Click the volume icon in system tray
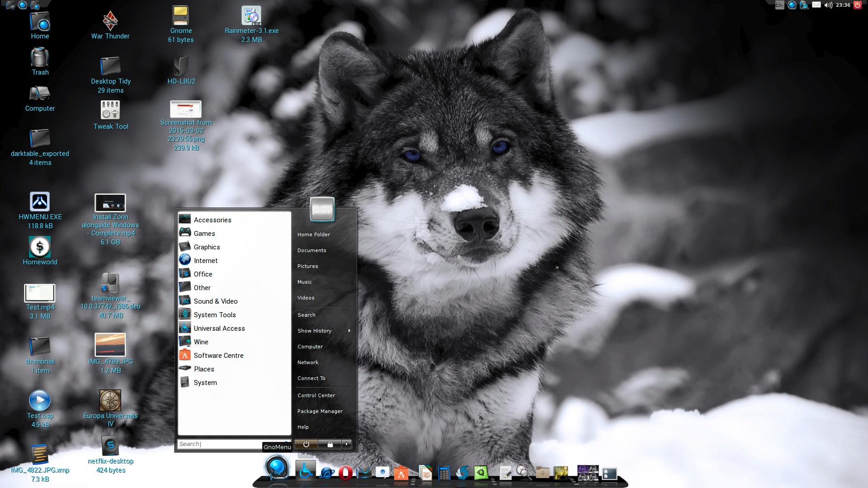The width and height of the screenshot is (868, 488). [x=828, y=5]
